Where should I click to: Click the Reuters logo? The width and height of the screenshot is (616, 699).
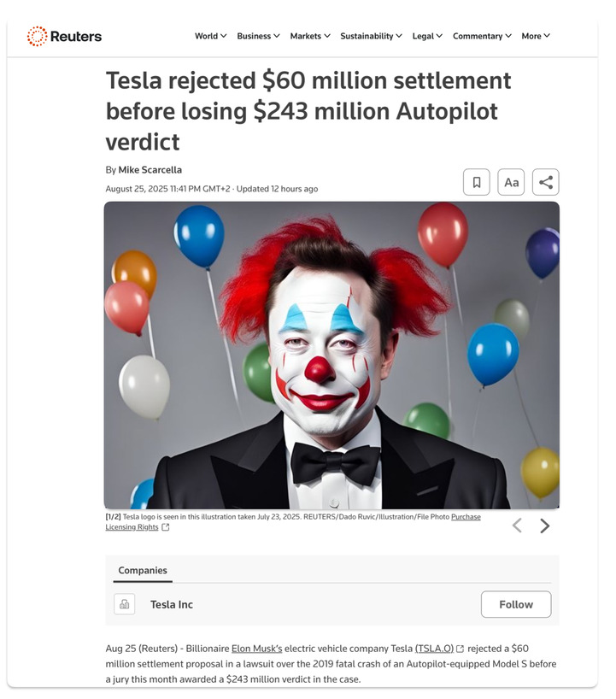tap(64, 36)
